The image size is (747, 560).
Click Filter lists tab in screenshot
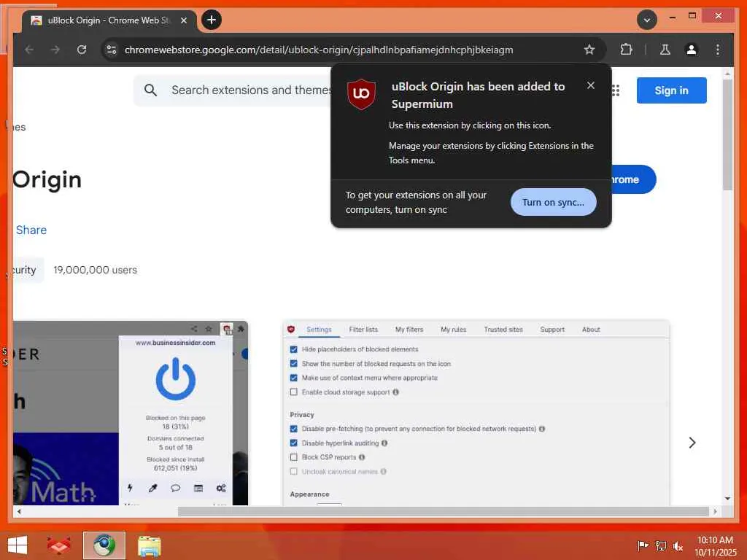click(363, 330)
